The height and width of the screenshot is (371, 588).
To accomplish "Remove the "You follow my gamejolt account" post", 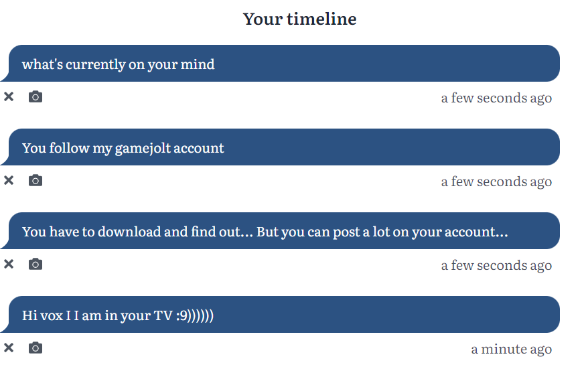I will [9, 180].
